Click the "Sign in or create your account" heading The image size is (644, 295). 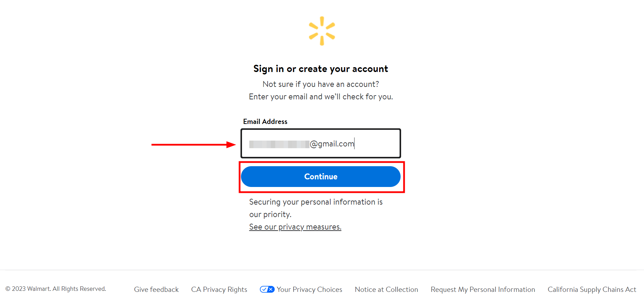pos(321,69)
